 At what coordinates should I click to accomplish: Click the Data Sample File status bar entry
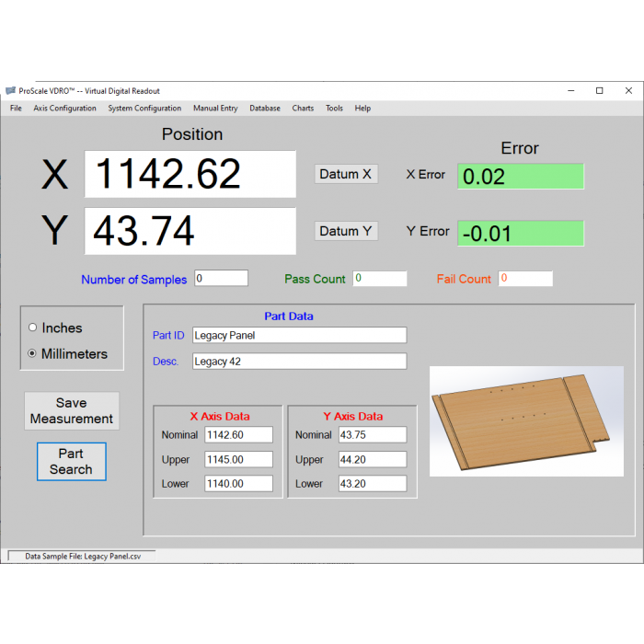(82, 556)
